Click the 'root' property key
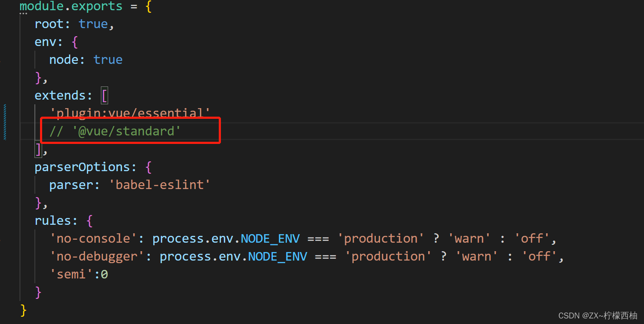 49,24
